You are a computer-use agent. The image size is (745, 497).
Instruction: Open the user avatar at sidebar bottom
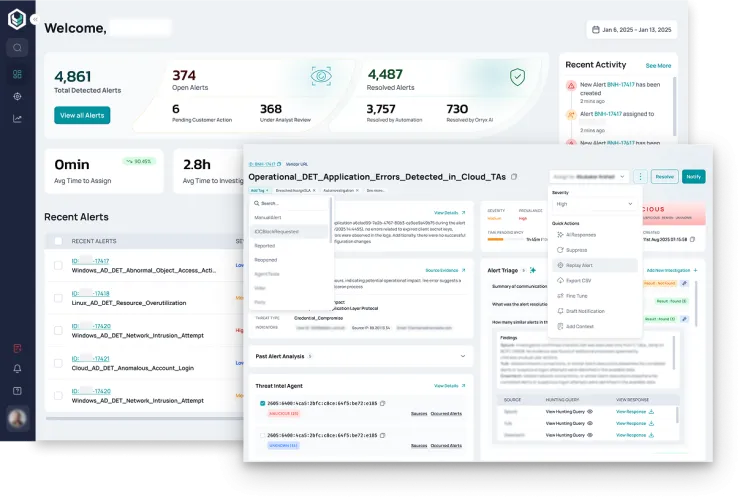[17, 419]
